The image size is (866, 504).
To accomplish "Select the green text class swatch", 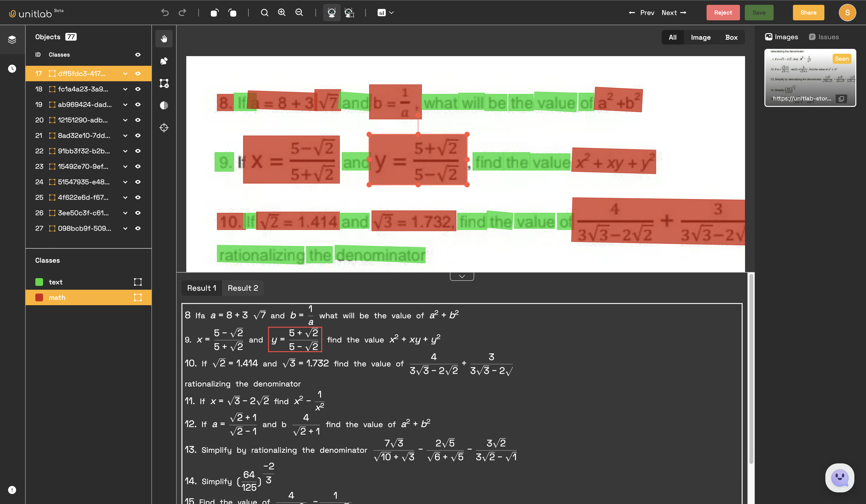I will 39,282.
